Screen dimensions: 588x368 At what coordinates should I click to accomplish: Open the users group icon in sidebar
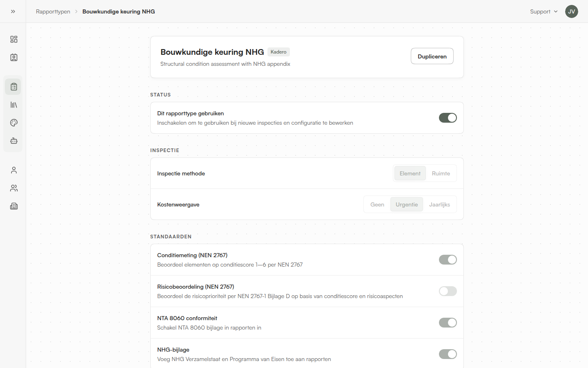[x=14, y=188]
